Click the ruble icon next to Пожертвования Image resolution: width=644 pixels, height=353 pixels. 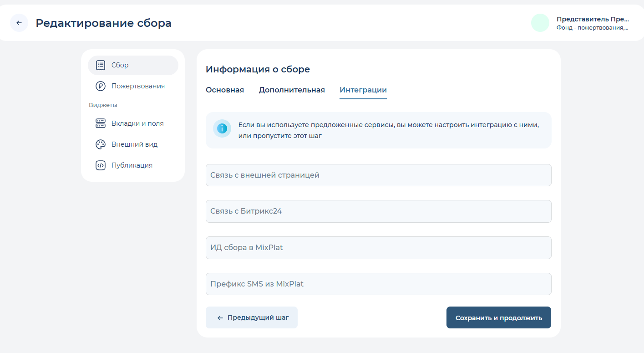click(x=101, y=86)
